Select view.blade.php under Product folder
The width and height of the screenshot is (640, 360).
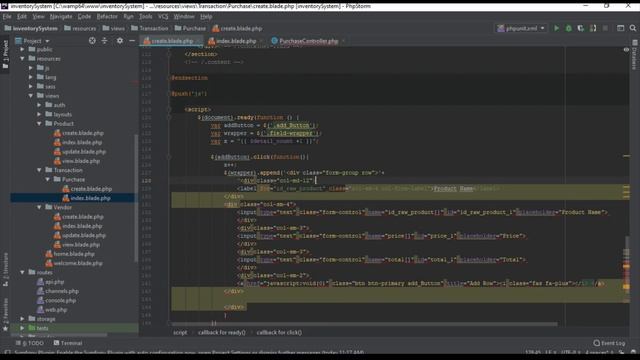[x=77, y=161]
